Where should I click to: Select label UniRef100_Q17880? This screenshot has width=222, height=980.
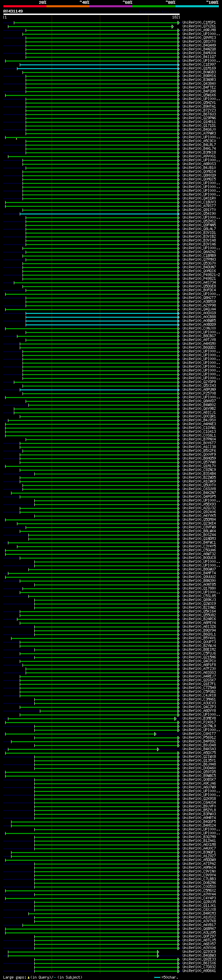pos(199,589)
